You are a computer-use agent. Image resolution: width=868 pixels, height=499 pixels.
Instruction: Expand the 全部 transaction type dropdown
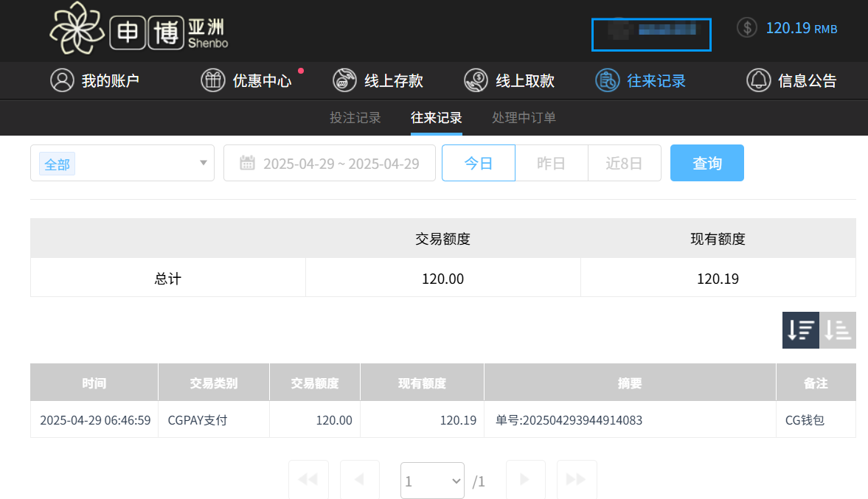[122, 163]
